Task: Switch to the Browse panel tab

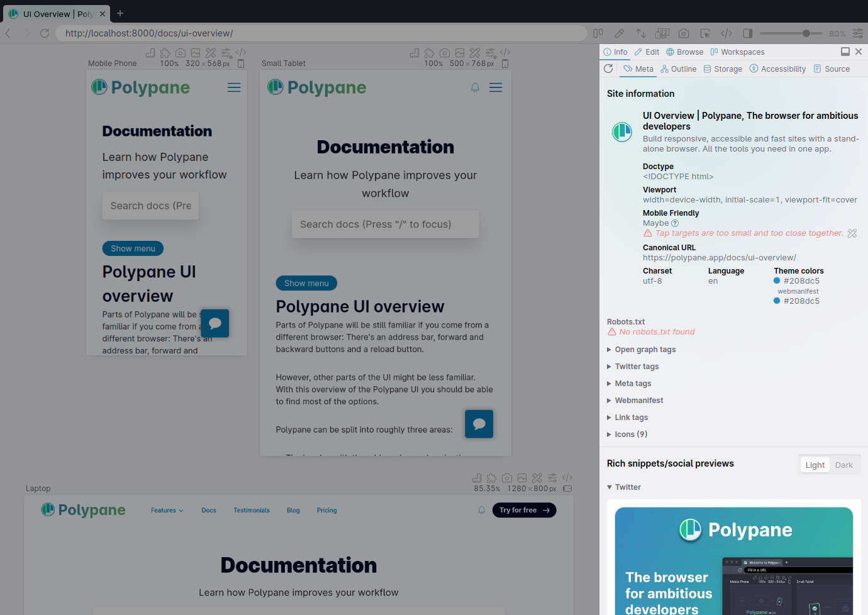Action: (685, 52)
